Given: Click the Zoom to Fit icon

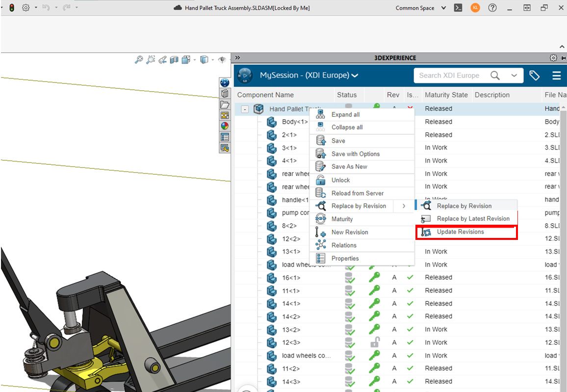Looking at the screenshot, I should coord(139,60).
